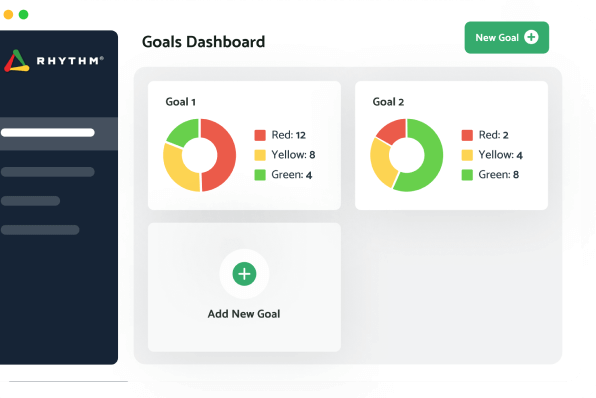Select the second sidebar menu item

click(x=48, y=172)
